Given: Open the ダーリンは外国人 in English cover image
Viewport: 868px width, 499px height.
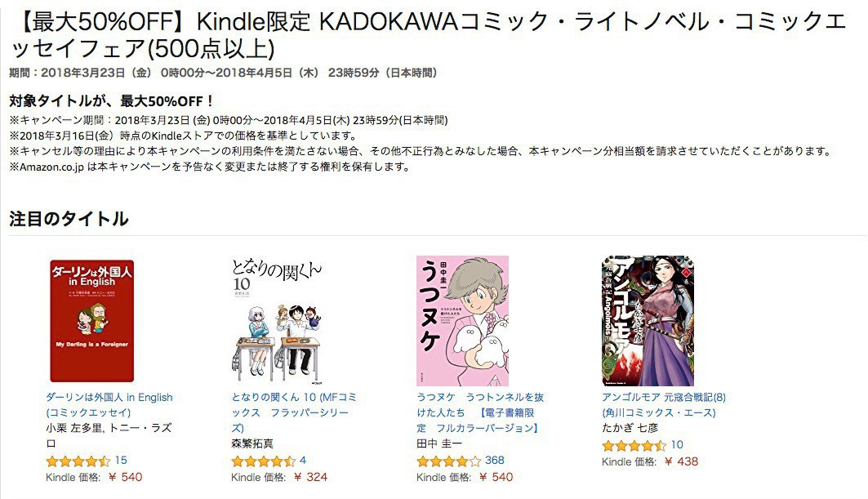Looking at the screenshot, I should (92, 321).
